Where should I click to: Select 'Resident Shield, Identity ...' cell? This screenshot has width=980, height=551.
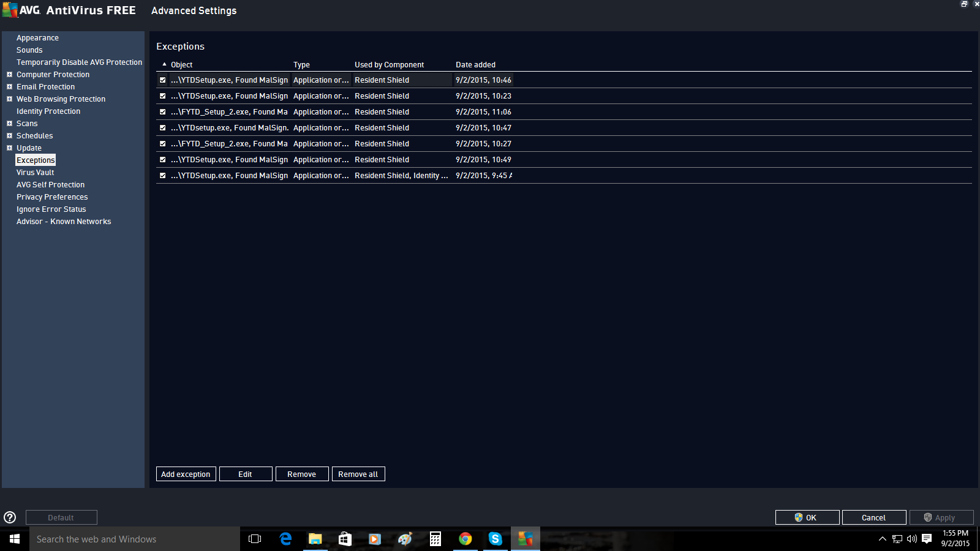point(401,176)
